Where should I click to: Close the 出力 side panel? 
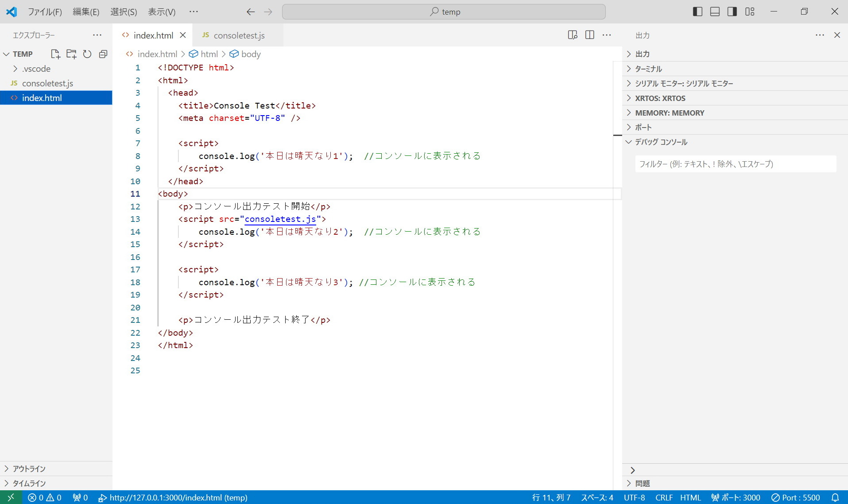(x=837, y=35)
